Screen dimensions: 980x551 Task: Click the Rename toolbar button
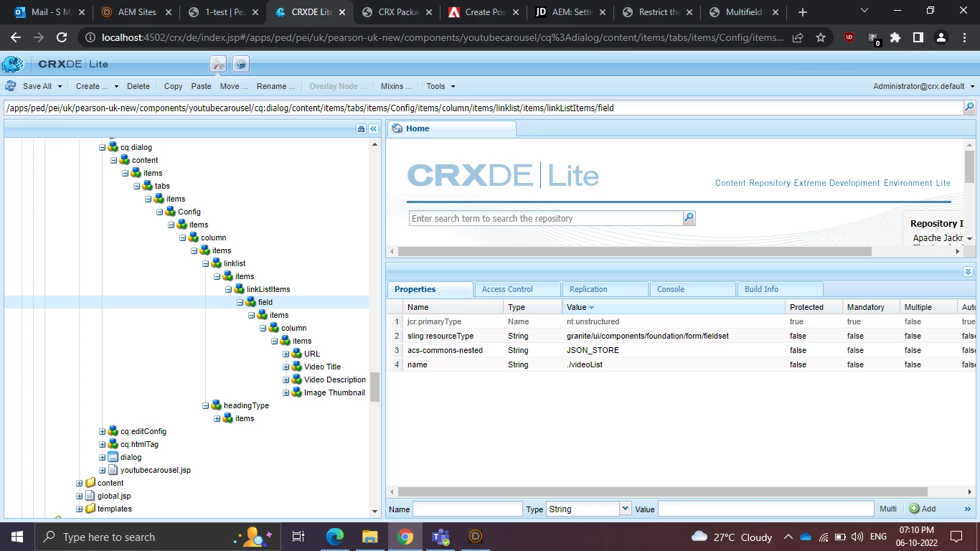(276, 86)
